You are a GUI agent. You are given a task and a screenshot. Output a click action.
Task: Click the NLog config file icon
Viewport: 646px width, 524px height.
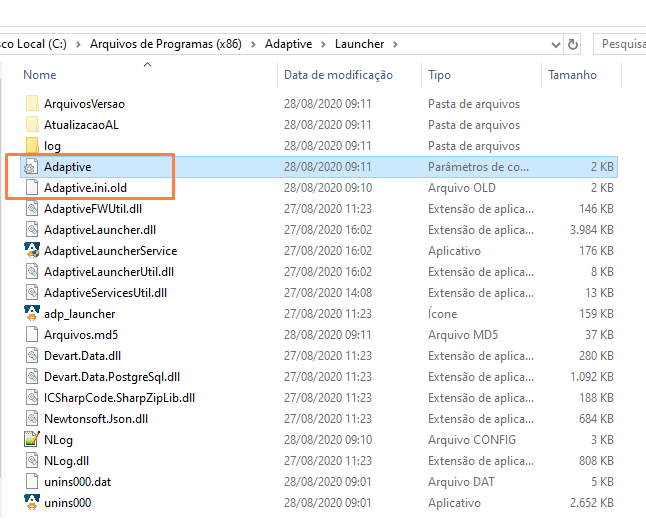[x=32, y=440]
